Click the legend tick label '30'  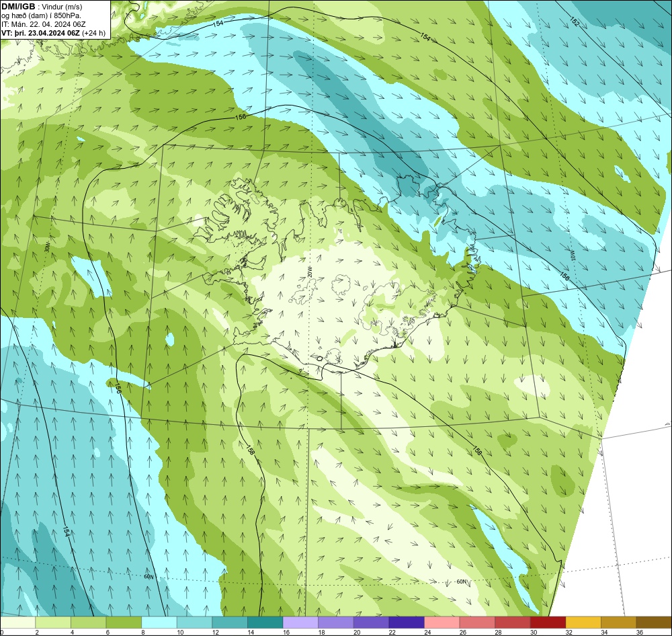pos(534,632)
